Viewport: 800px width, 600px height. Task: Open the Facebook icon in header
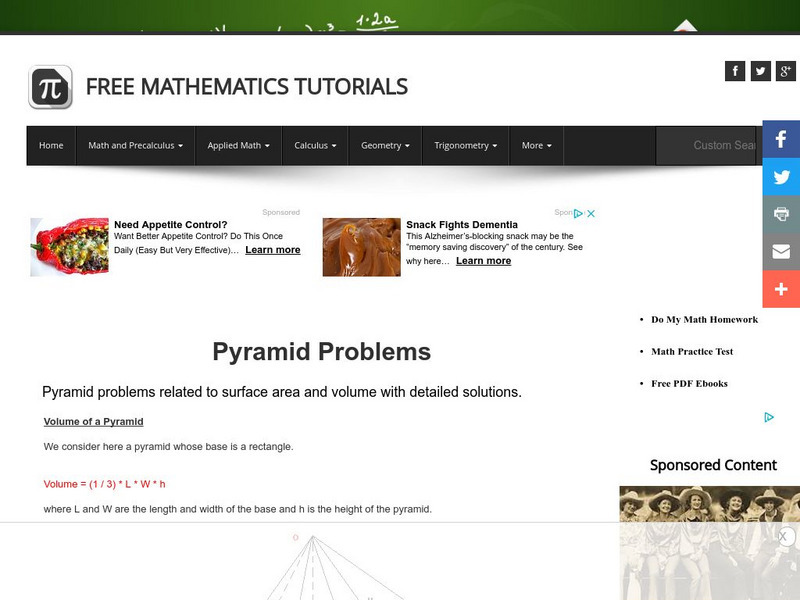[735, 71]
